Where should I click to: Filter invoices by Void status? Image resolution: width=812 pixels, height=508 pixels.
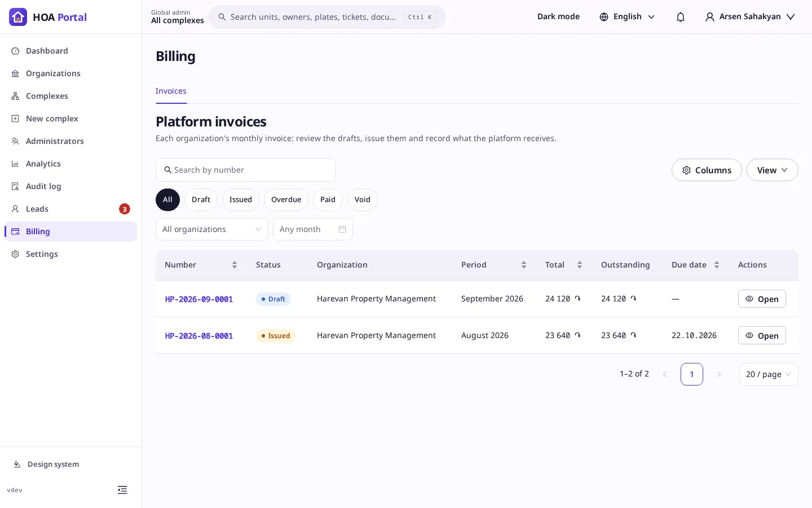(x=363, y=200)
